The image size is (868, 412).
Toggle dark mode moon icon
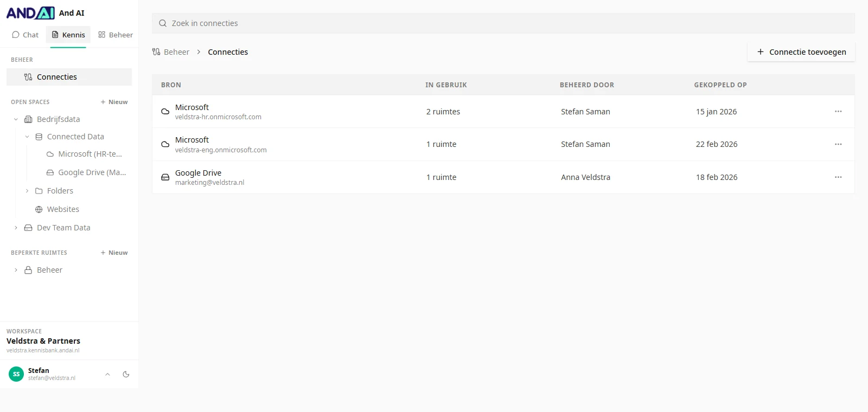pyautogui.click(x=126, y=374)
